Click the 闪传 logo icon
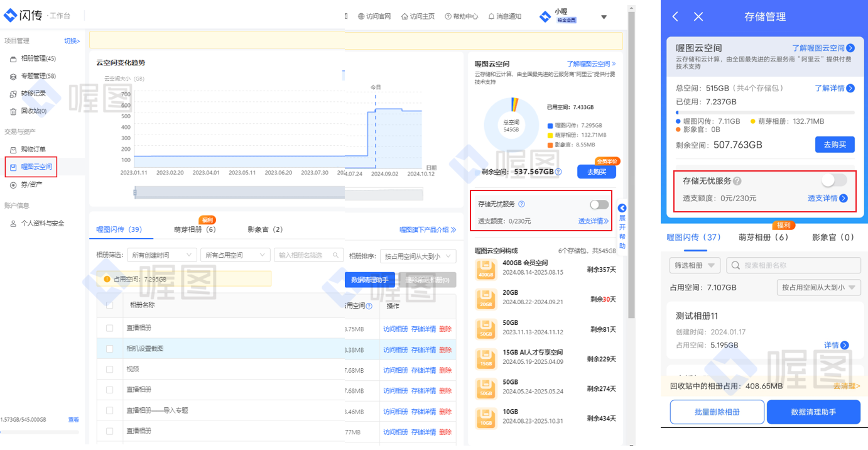Image resolution: width=868 pixels, height=450 pixels. tap(11, 15)
